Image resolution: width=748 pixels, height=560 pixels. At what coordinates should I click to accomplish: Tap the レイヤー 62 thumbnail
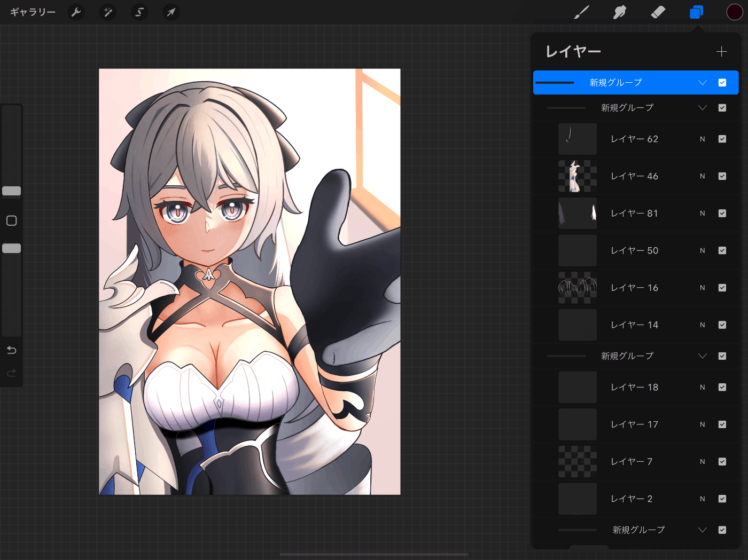tap(578, 139)
